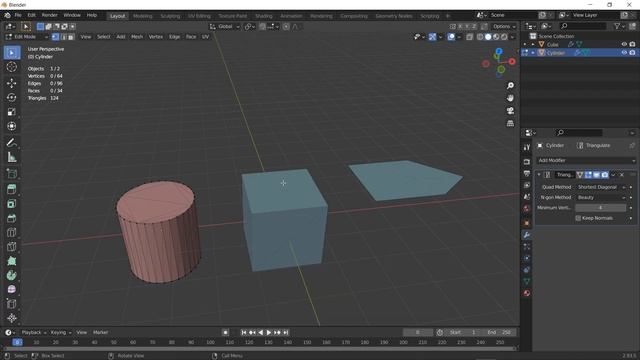This screenshot has height=360, width=640.
Task: Open the viewport Options dropdown
Action: click(x=504, y=27)
